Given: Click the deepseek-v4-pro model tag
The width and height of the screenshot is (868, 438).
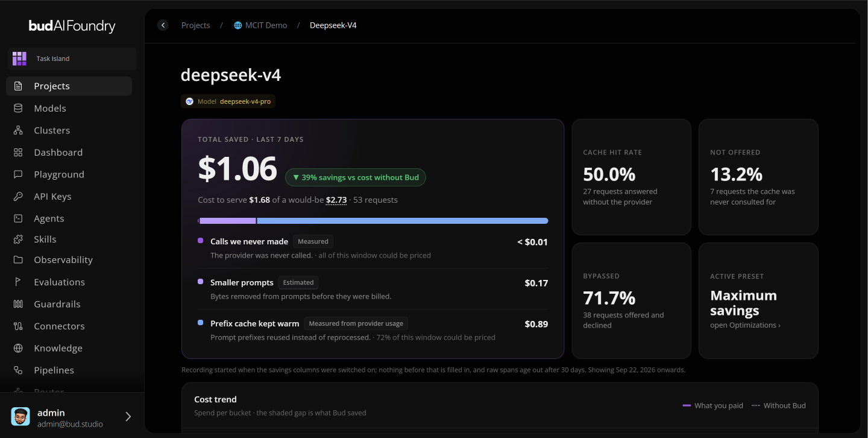Looking at the screenshot, I should pos(228,101).
